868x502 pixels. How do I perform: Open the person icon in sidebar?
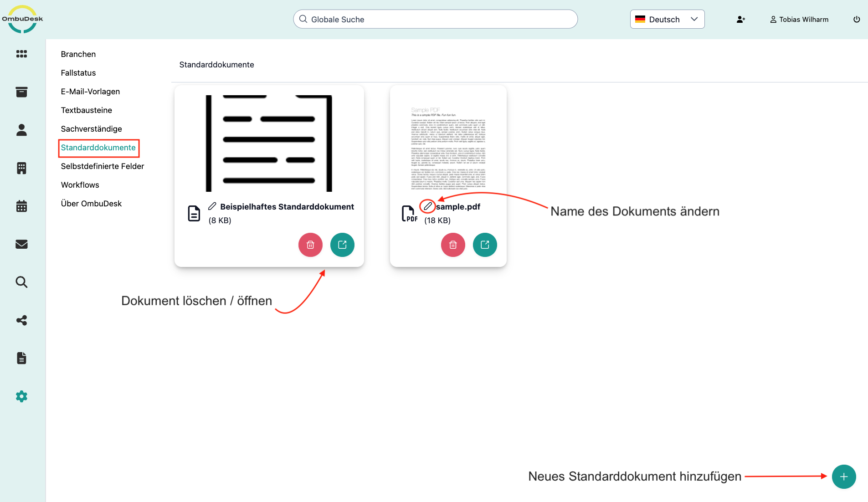click(21, 130)
